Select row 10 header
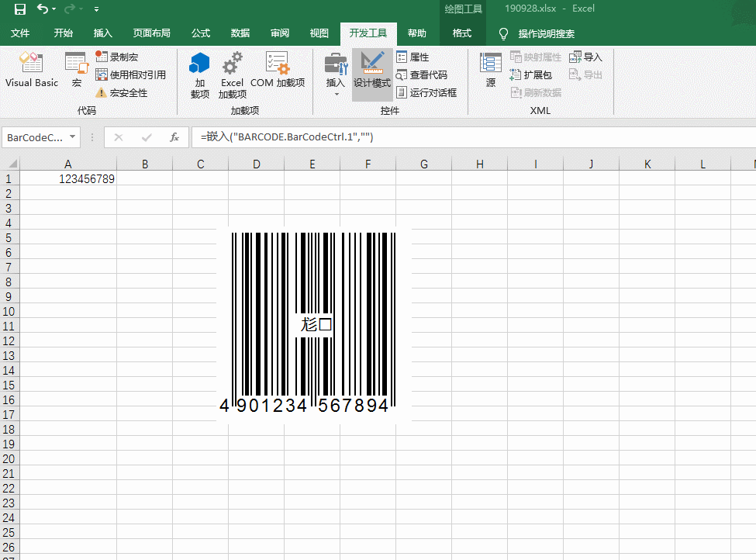Image resolution: width=756 pixels, height=560 pixels. pyautogui.click(x=9, y=312)
